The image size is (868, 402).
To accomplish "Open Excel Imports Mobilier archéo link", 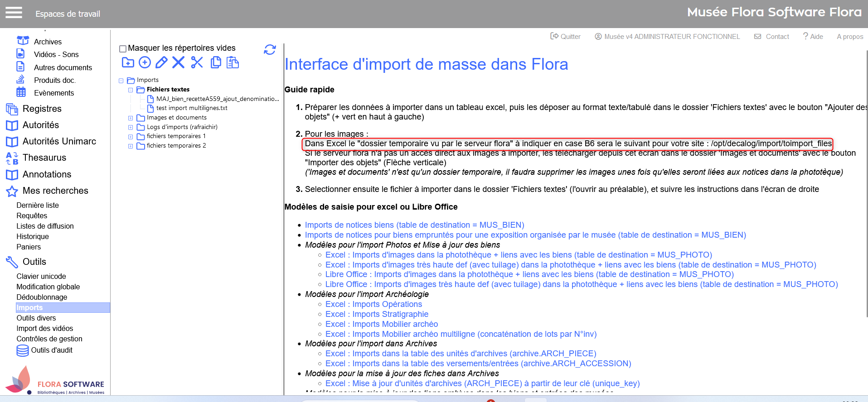I will pos(382,324).
